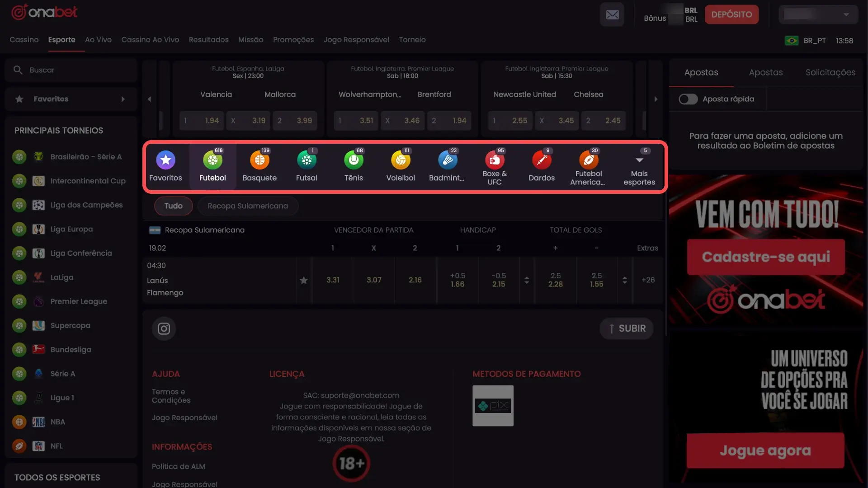Select the Futebol Americano sport icon
Viewport: 868px width, 488px height.
click(x=589, y=160)
